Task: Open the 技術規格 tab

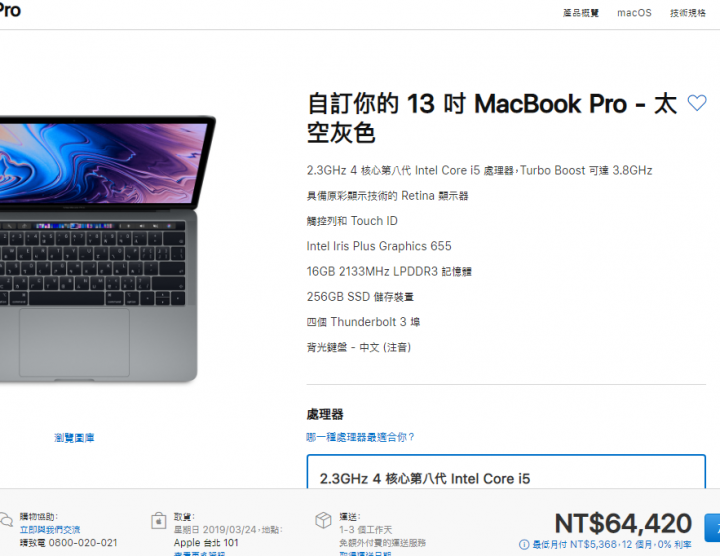Action: click(x=688, y=13)
